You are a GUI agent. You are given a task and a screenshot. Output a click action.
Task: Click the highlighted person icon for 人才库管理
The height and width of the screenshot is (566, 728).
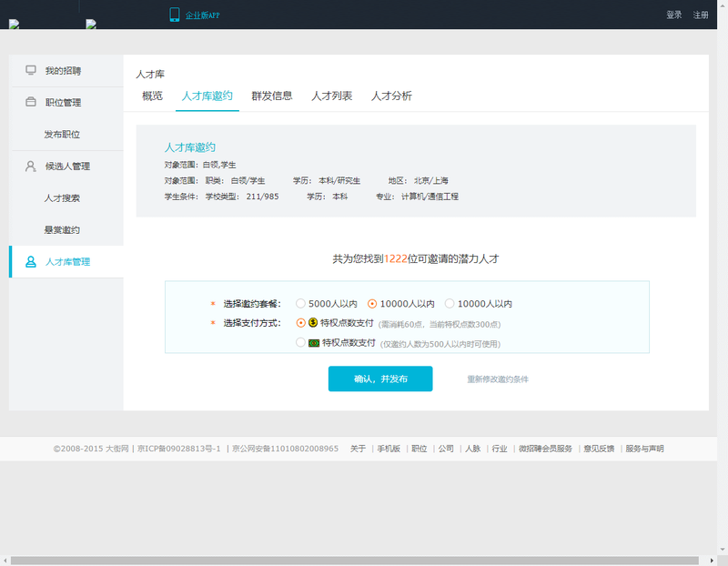click(31, 261)
